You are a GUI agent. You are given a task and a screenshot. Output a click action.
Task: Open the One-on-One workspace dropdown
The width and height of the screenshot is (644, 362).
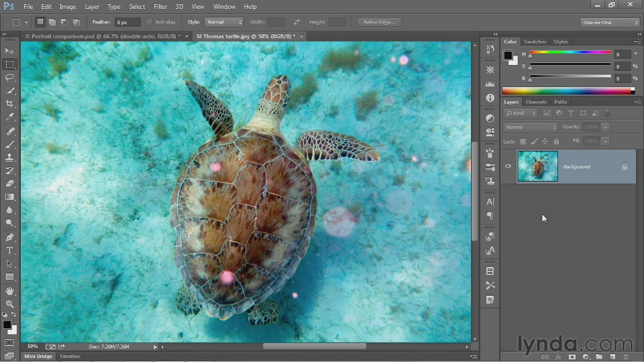(610, 22)
